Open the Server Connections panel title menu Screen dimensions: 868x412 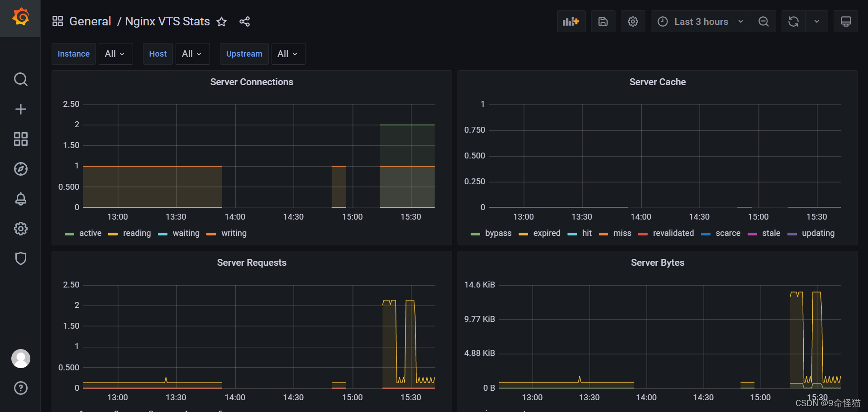[252, 82]
